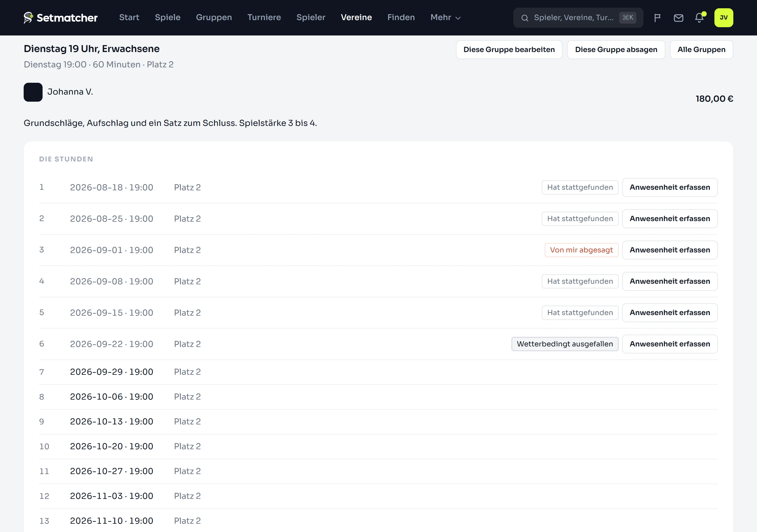Click Johanna V. trainer avatar
The image size is (757, 532).
(x=33, y=92)
